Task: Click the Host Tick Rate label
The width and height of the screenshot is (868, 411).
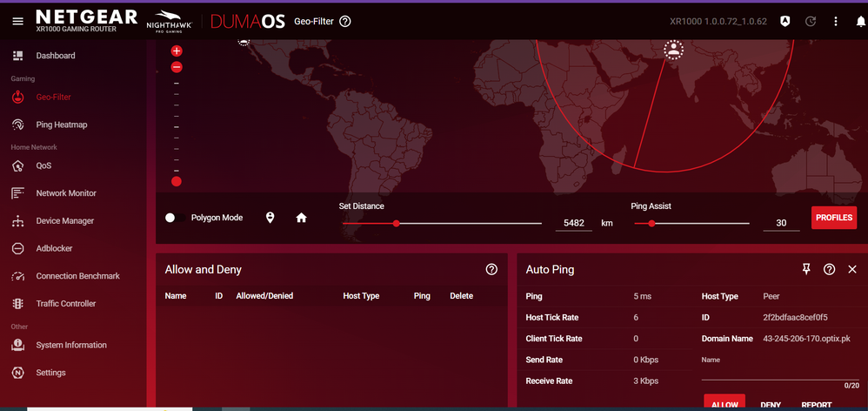Action: 552,317
